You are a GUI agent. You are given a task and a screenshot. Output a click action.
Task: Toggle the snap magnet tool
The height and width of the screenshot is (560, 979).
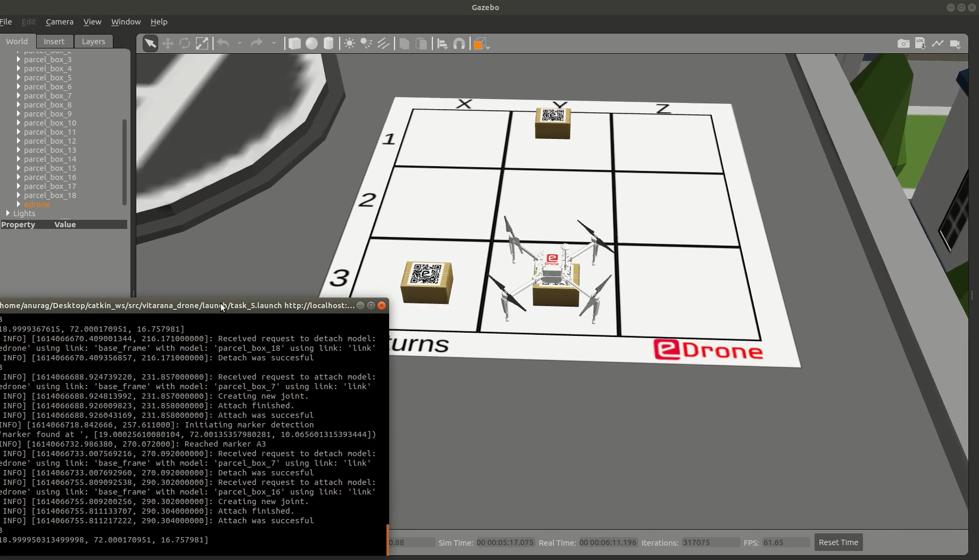pyautogui.click(x=459, y=44)
